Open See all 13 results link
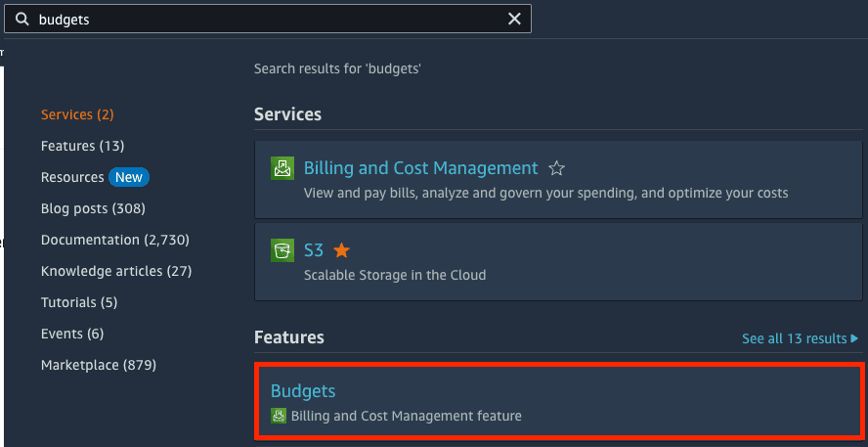Viewport: 868px width, 447px height. tap(795, 338)
